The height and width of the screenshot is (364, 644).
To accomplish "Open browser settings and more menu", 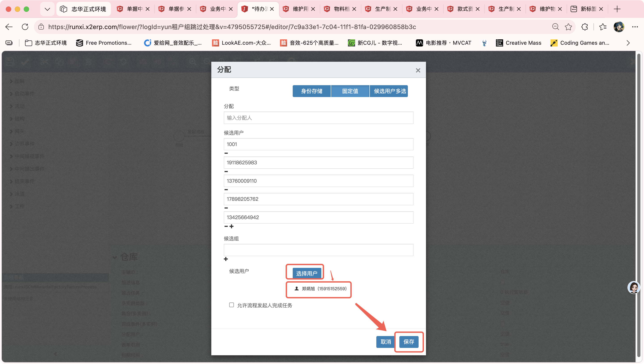I will (x=635, y=27).
